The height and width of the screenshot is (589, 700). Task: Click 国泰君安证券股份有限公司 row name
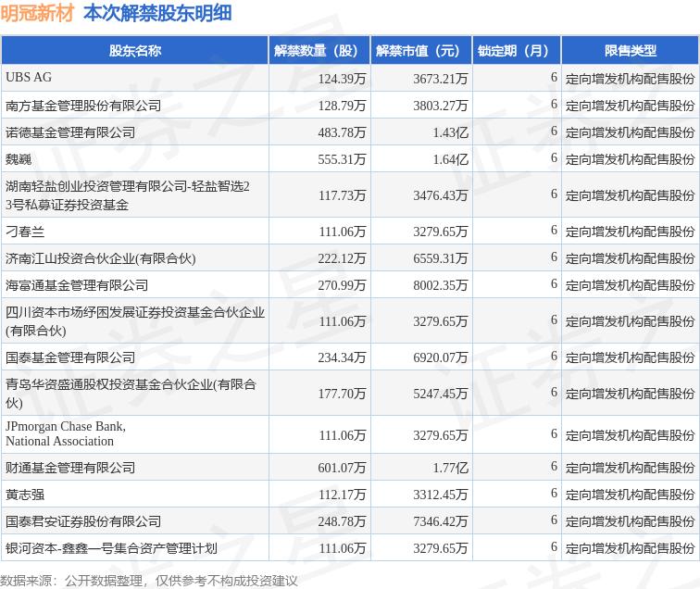83,521
